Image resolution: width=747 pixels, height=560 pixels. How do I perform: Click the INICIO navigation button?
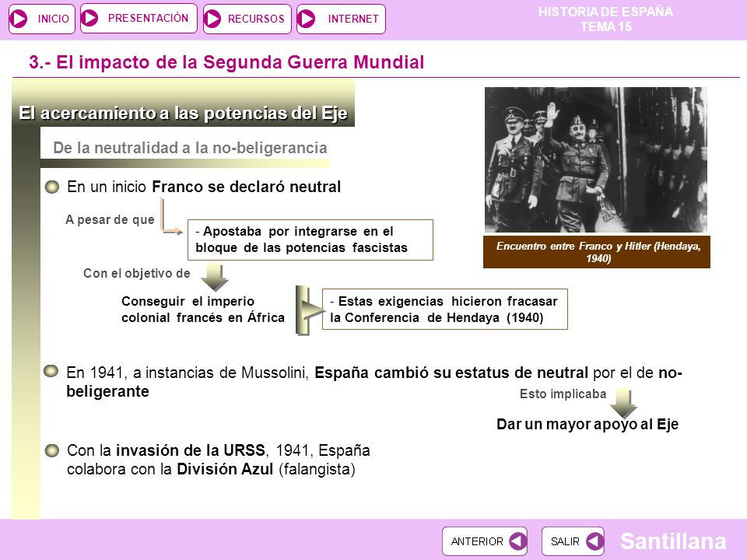(42, 19)
